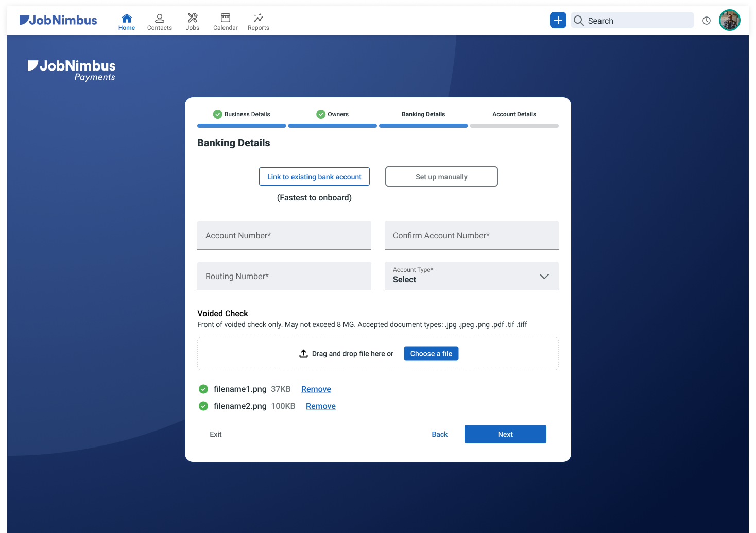Image resolution: width=756 pixels, height=533 pixels.
Task: Click the search magnifier icon
Action: (x=579, y=21)
